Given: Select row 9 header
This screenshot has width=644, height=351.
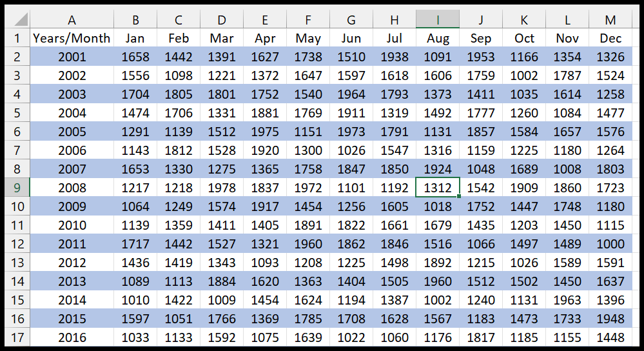Looking at the screenshot, I should click(x=17, y=187).
